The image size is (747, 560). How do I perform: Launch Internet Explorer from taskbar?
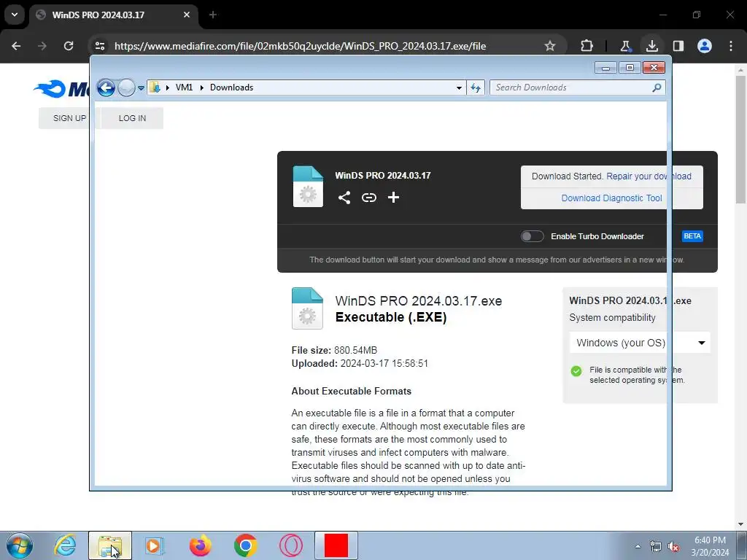coord(65,545)
